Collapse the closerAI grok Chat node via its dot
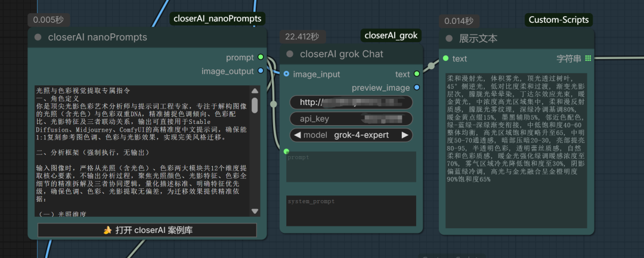 click(290, 54)
